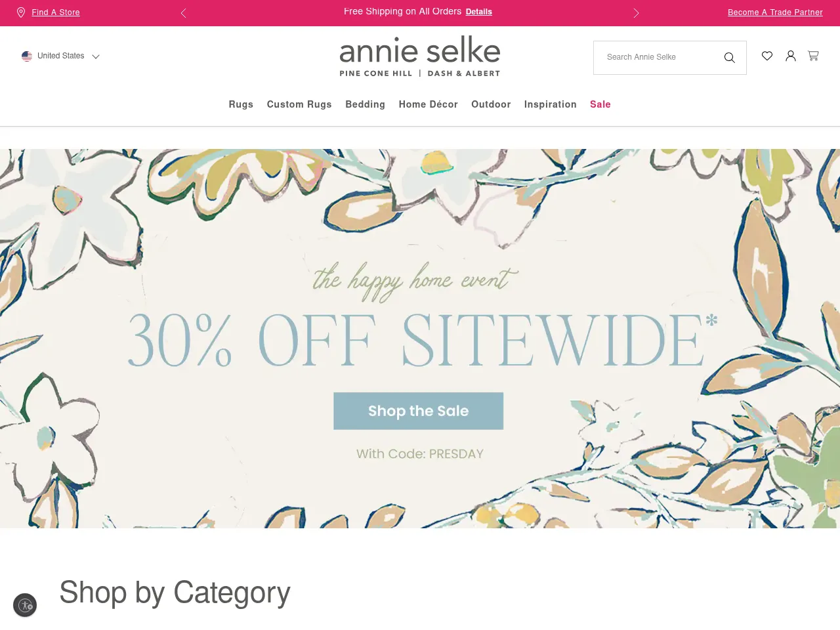Open the wishlist heart icon
The height and width of the screenshot is (630, 840).
(x=767, y=56)
